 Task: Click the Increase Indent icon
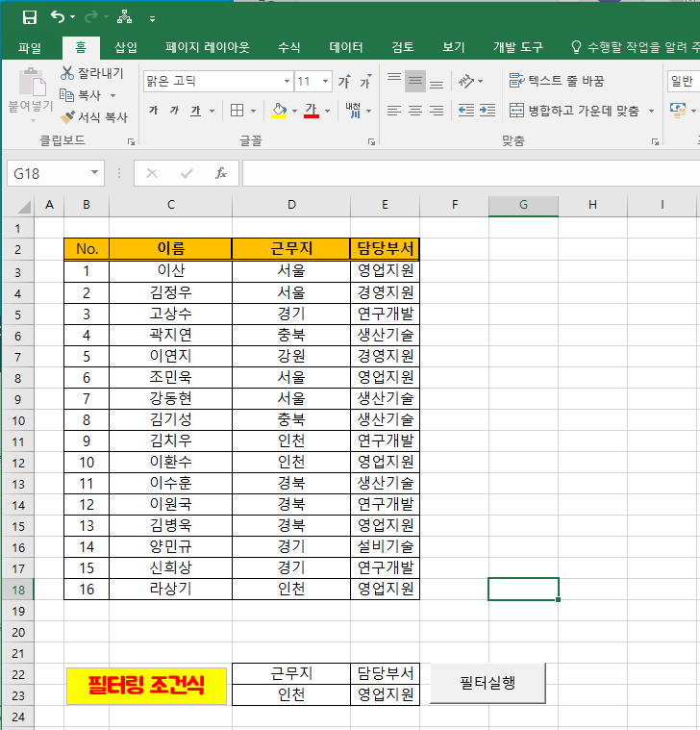point(487,111)
